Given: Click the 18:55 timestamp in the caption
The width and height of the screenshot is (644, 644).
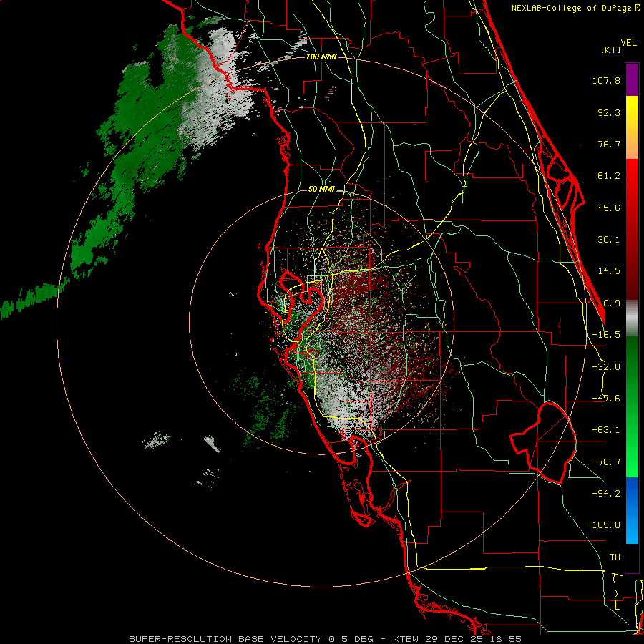Looking at the screenshot, I should [x=506, y=639].
